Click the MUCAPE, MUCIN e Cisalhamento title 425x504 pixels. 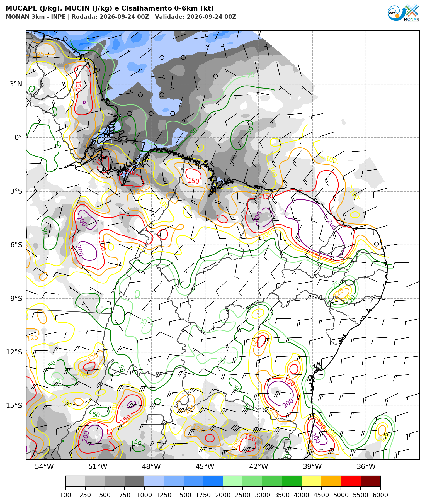[110, 9]
